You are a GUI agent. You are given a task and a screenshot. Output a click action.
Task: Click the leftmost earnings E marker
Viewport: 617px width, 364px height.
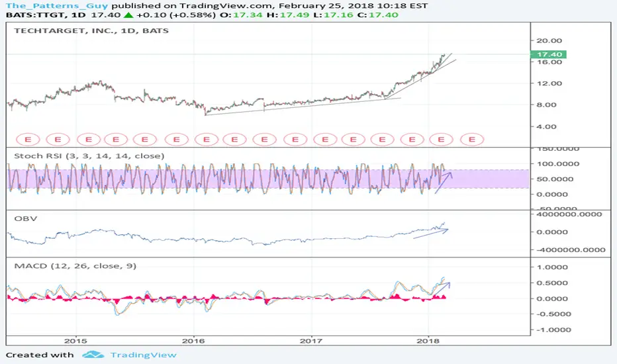pyautogui.click(x=28, y=139)
